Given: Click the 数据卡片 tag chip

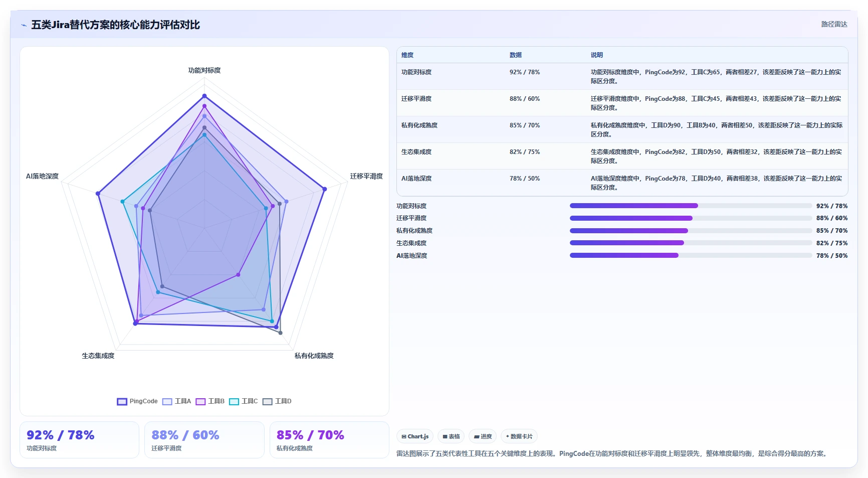Looking at the screenshot, I should click(519, 436).
